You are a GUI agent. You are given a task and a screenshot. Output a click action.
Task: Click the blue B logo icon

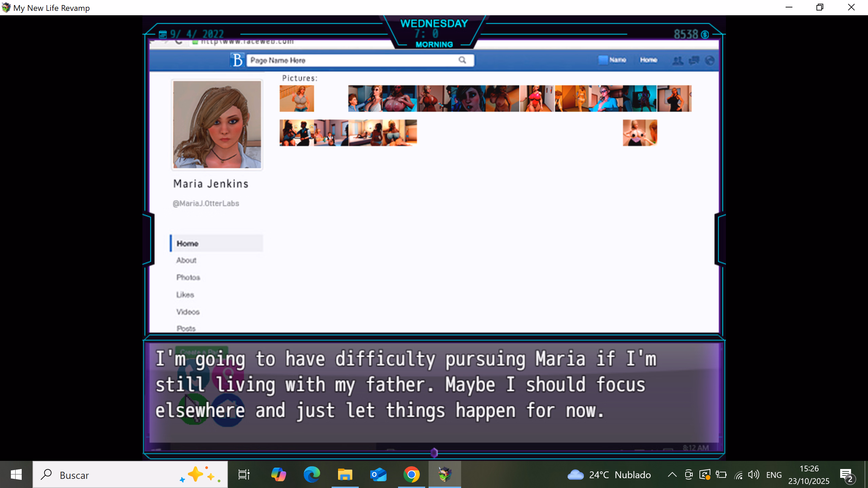(237, 60)
